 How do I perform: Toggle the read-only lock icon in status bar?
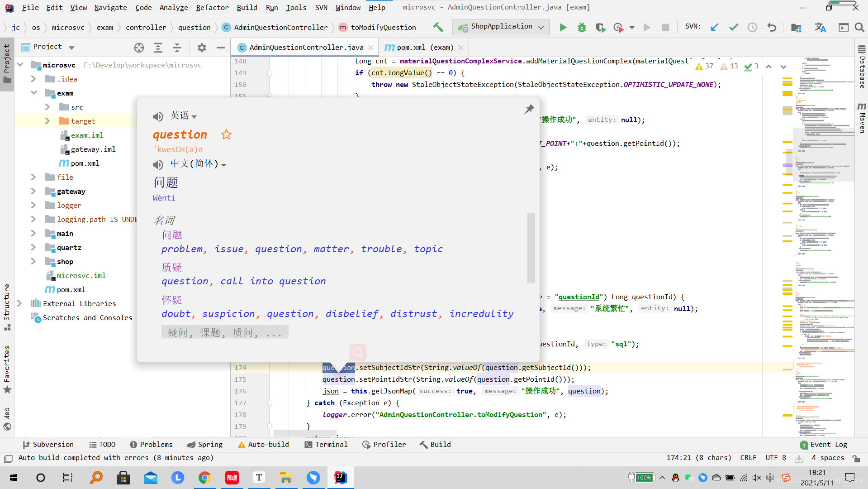(x=856, y=458)
